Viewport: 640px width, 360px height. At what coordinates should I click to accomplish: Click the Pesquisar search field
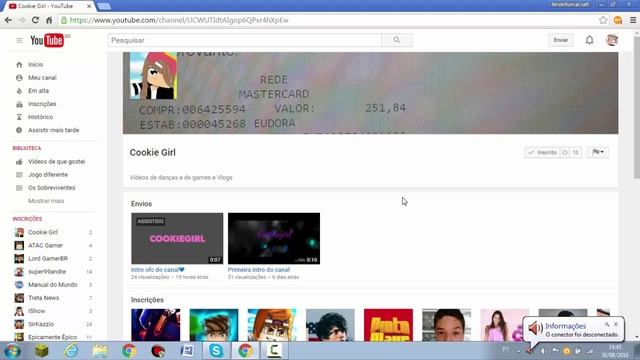point(245,40)
